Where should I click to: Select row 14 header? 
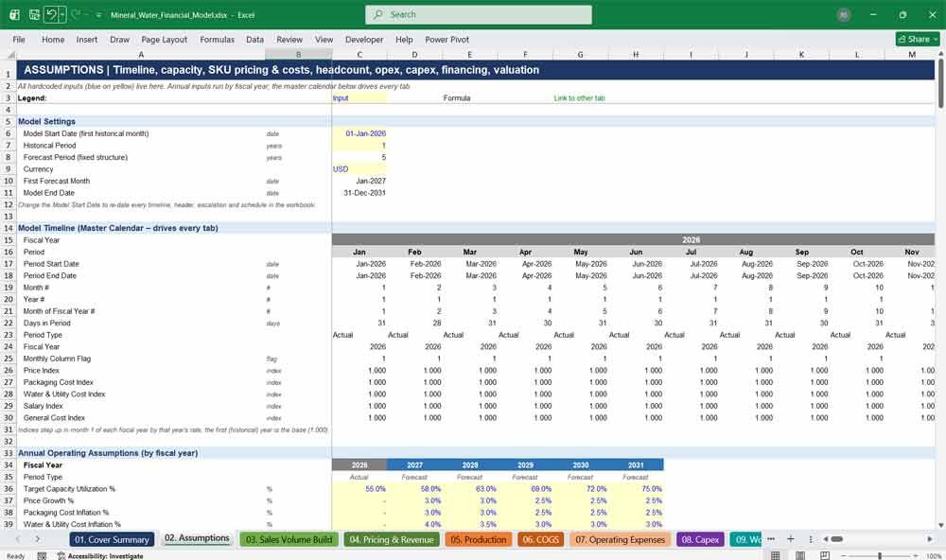pos(9,228)
